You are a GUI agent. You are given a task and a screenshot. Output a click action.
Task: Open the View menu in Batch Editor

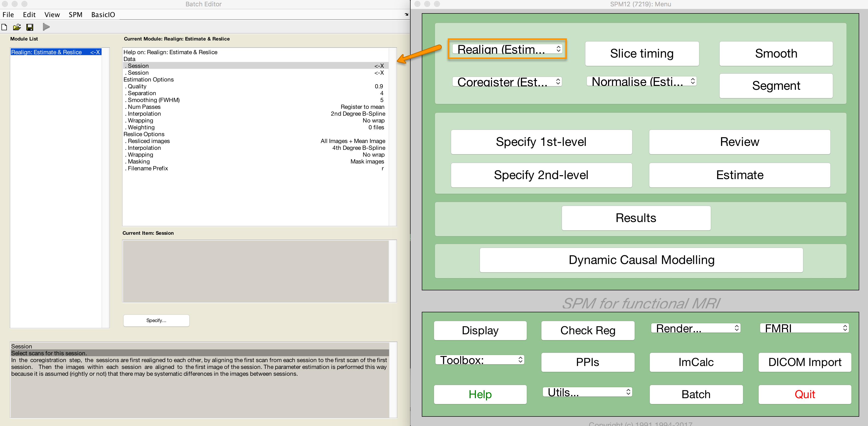click(52, 14)
